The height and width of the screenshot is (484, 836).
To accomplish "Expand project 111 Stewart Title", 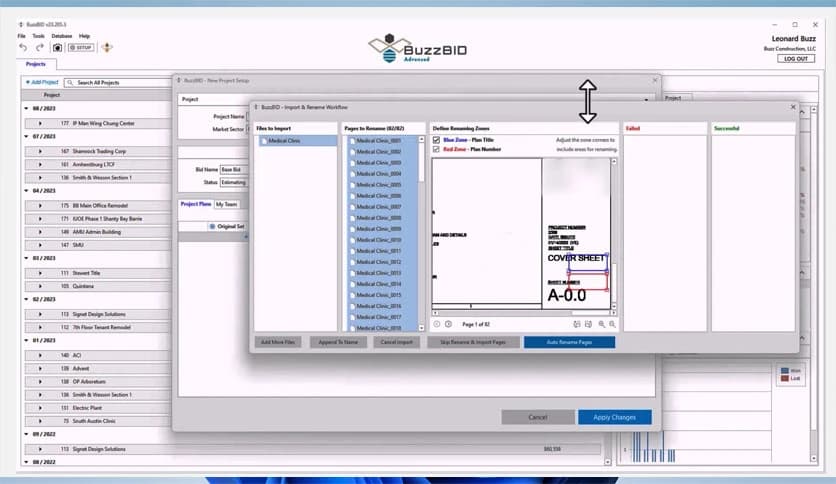I will tap(40, 273).
